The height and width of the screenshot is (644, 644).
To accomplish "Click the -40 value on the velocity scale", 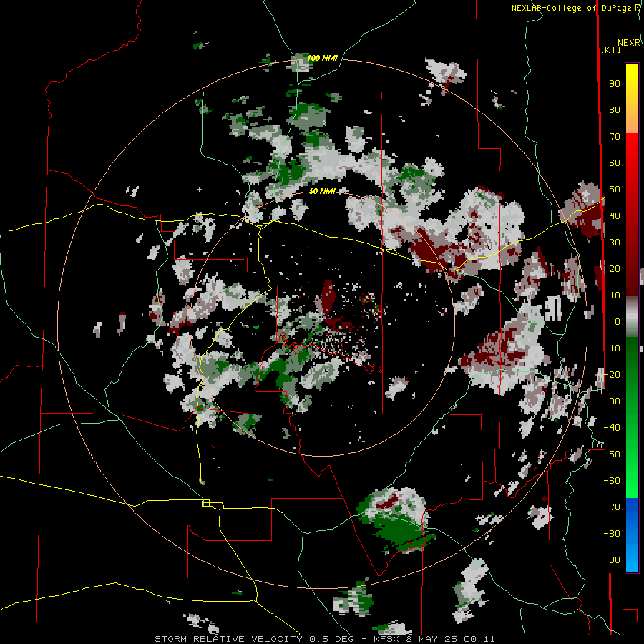I will click(612, 428).
